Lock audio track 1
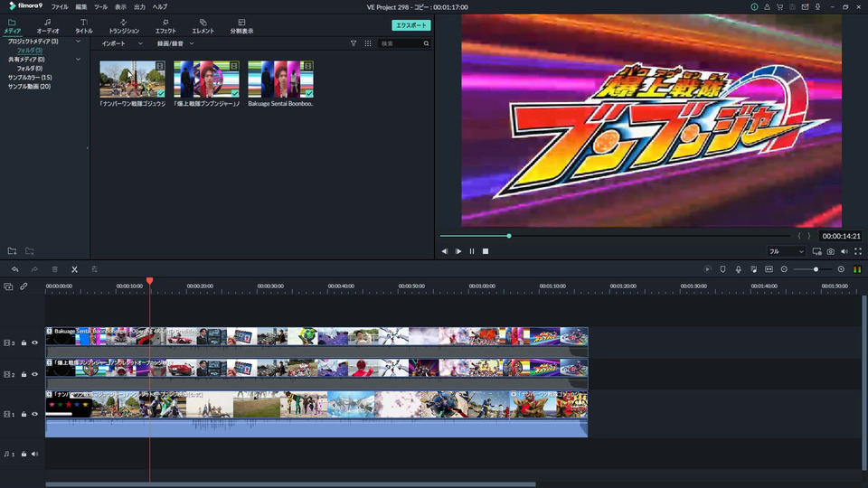This screenshot has width=868, height=488. point(24,455)
